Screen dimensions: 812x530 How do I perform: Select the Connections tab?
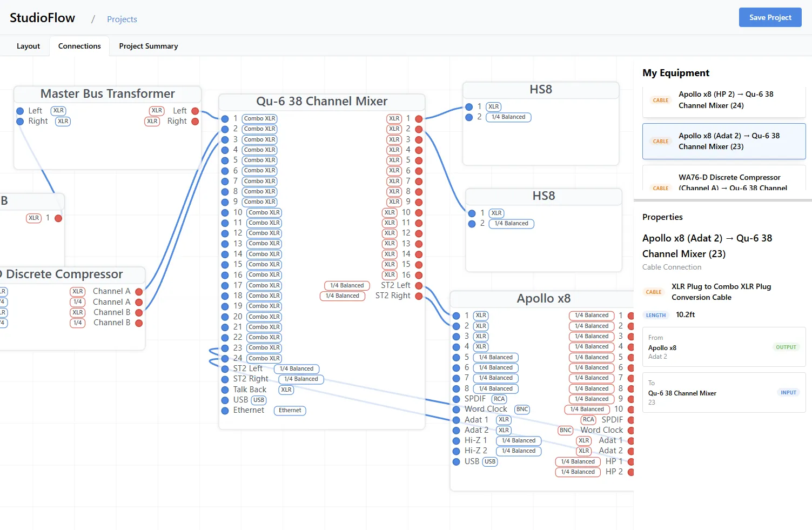point(79,46)
